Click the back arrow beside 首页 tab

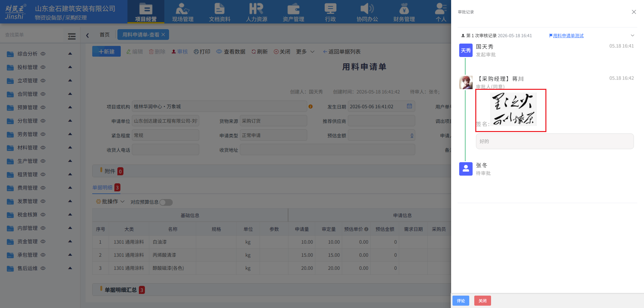point(88,35)
